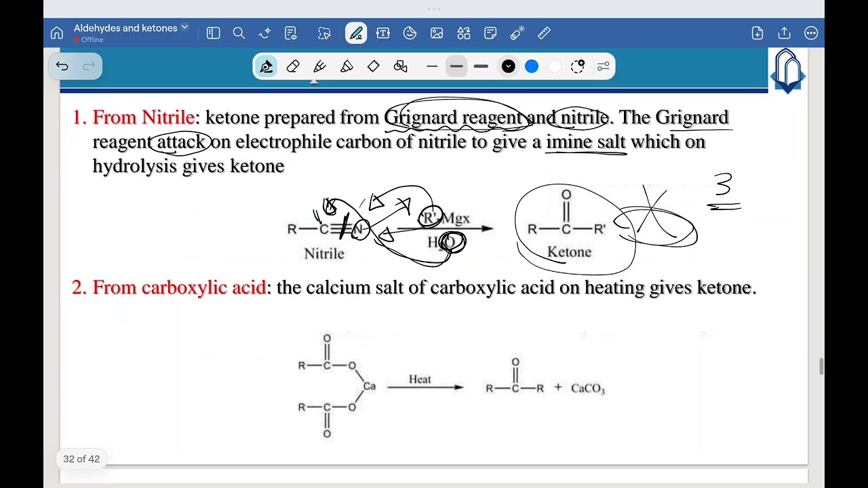Choose the brush pen tool
868x488 pixels.
(320, 66)
